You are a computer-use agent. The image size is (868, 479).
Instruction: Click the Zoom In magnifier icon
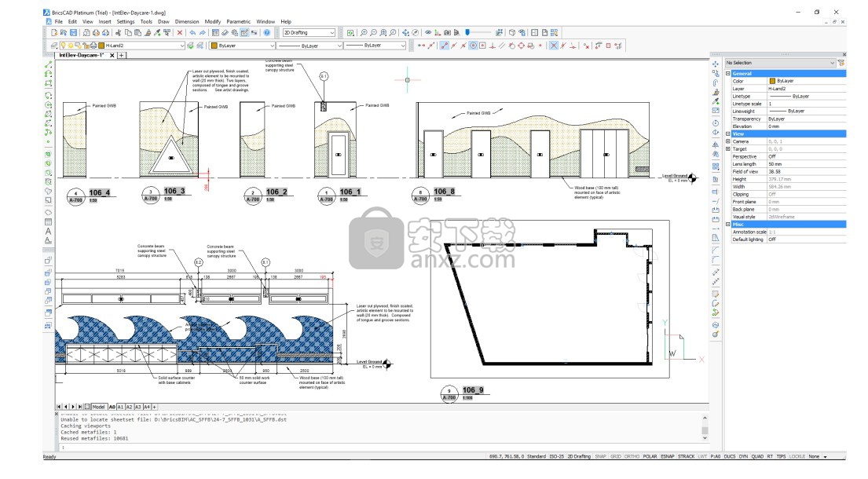pyautogui.click(x=364, y=33)
